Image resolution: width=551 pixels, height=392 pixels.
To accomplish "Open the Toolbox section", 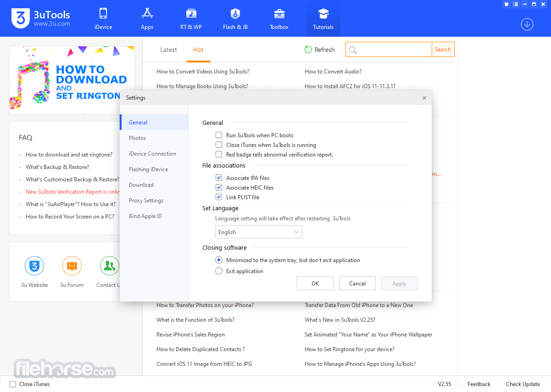I will point(279,19).
